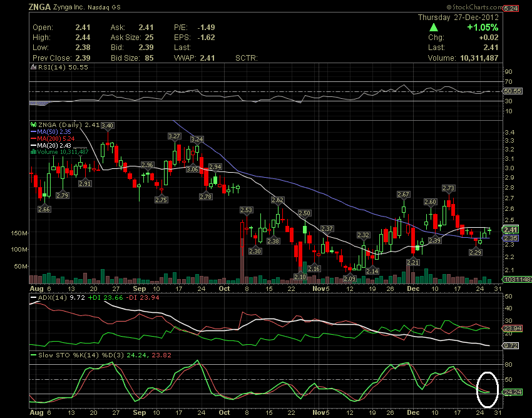
Task: Click the P/E value -1.49
Action: [x=207, y=28]
